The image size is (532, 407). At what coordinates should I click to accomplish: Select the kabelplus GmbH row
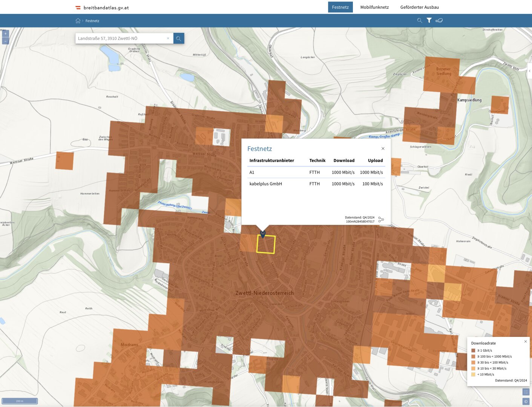[316, 184]
